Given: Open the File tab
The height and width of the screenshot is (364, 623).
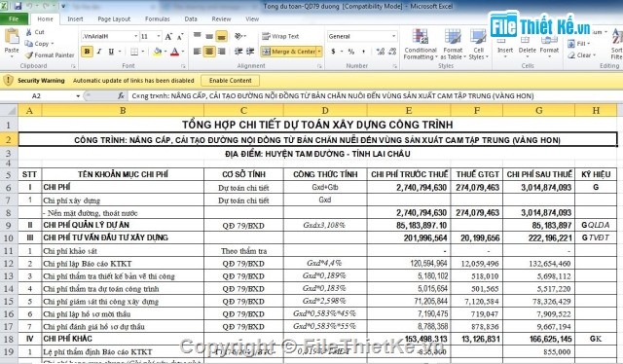Looking at the screenshot, I should point(14,18).
